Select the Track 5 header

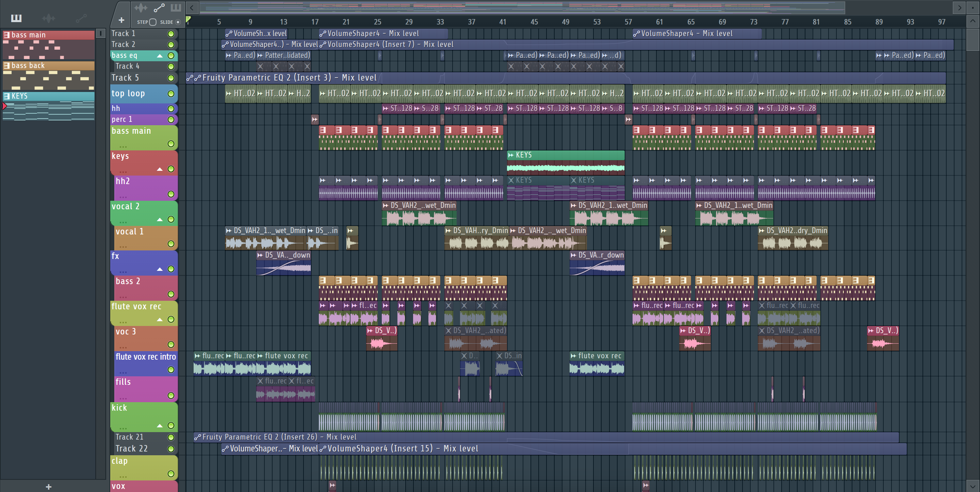144,78
